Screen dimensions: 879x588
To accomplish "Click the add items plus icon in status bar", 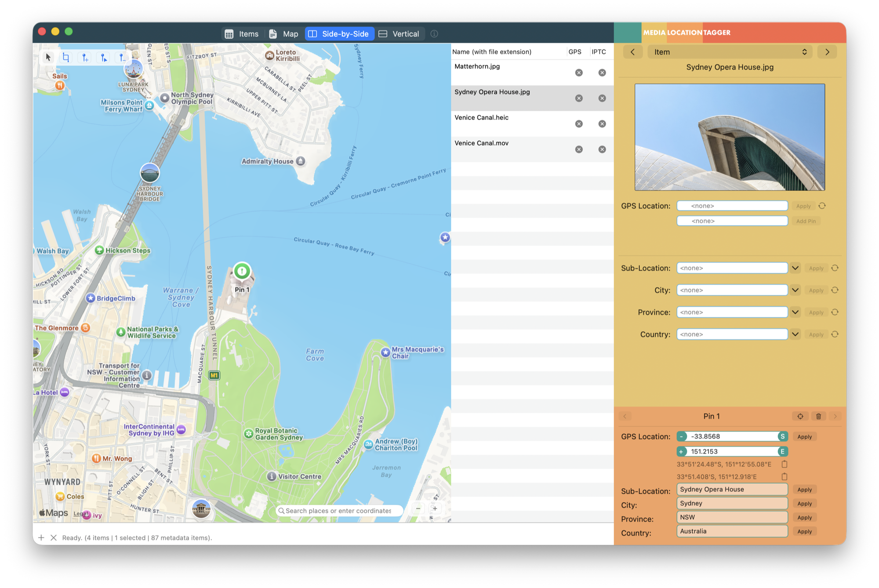I will pos(41,537).
